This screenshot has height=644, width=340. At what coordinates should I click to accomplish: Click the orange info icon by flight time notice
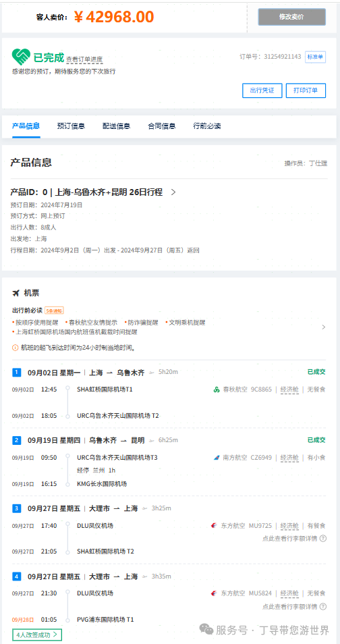coord(16,348)
